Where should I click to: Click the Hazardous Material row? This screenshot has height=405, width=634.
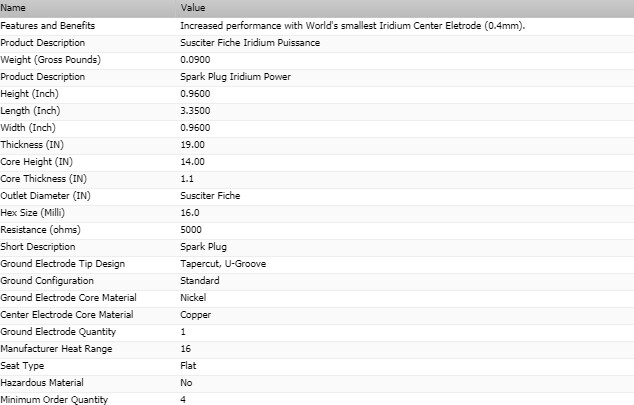[x=317, y=383]
